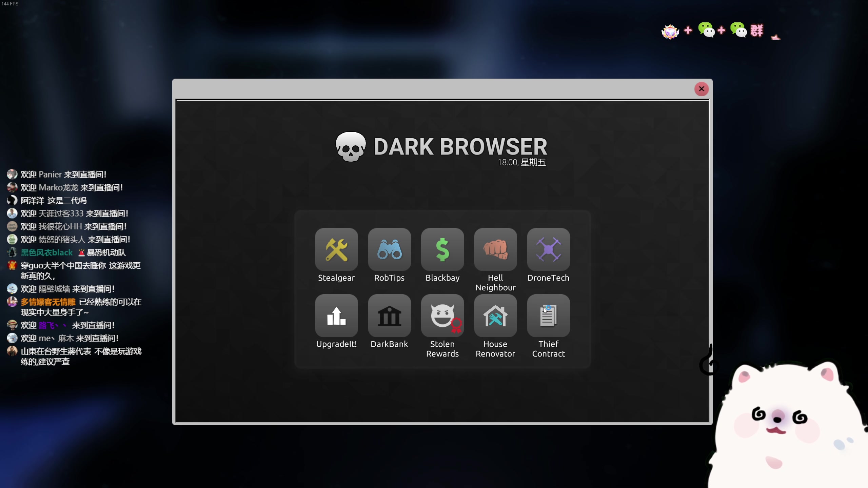Click chat message 欢迎 我很花心HH 来到直播间

point(74,226)
